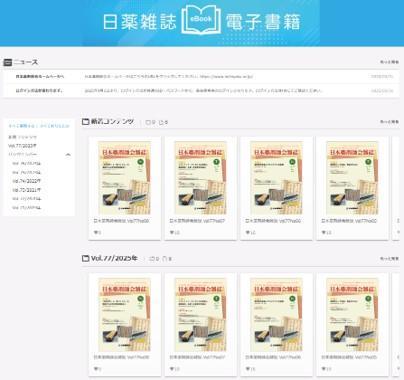Select Vol.74/2022年 in the sidebar
404x380 pixels.
(26, 181)
